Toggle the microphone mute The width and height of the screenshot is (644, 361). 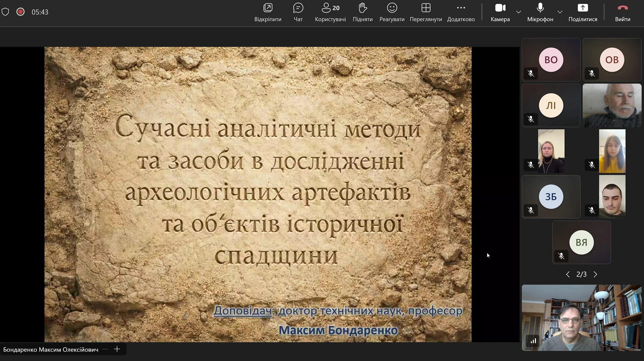coord(540,12)
